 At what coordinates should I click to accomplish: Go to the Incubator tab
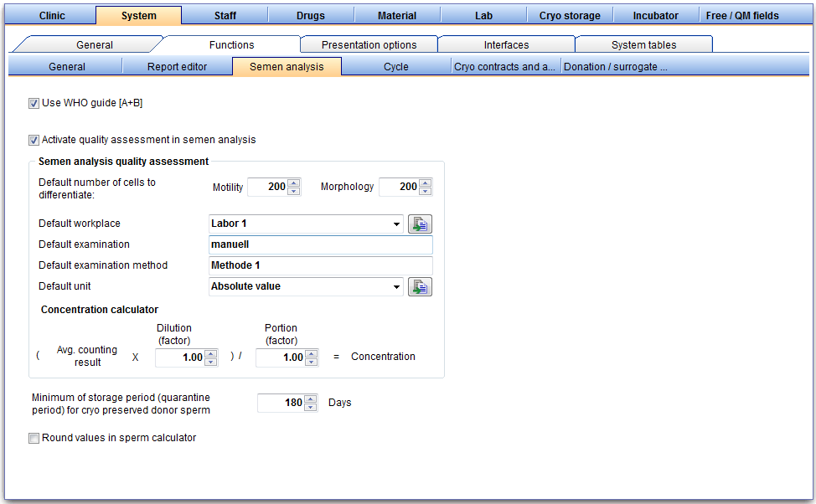point(656,16)
